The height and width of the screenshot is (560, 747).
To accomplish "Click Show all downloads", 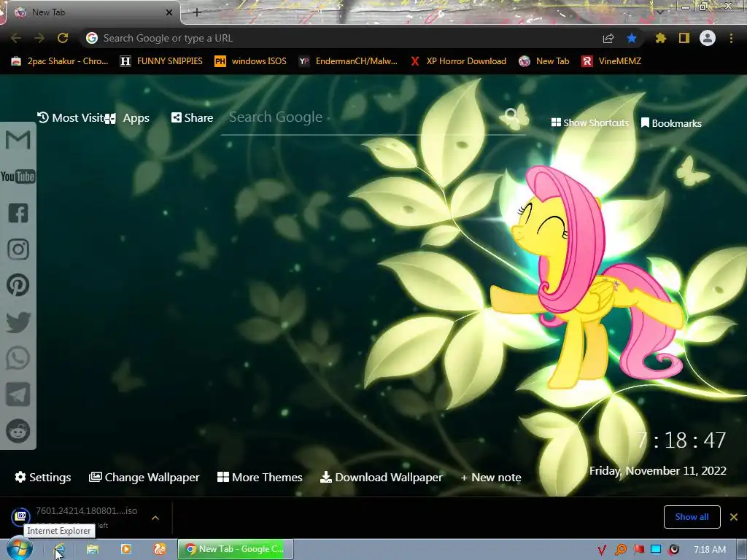I will pos(692,517).
